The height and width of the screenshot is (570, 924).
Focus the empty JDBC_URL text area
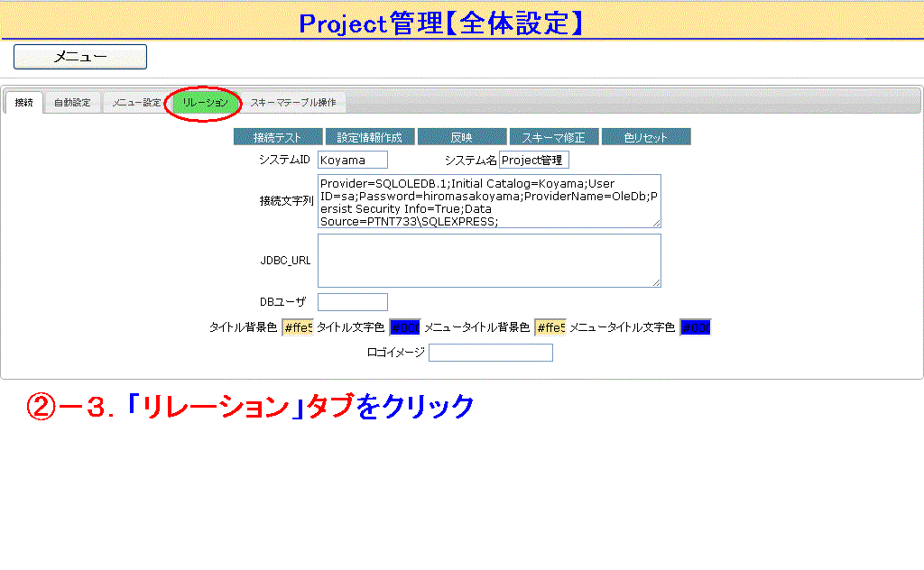coord(488,261)
